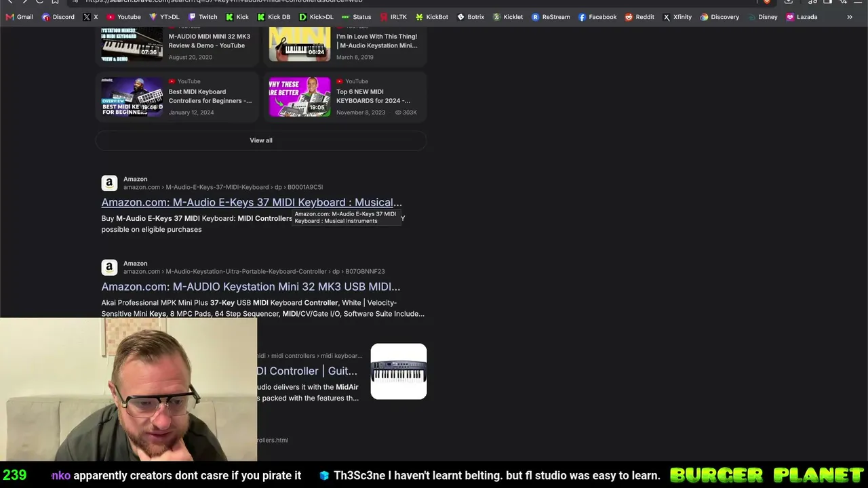Screen dimensions: 868x488
Task: Click the Amazon favicon beside the E-Keys 37 result
Action: pos(109,183)
